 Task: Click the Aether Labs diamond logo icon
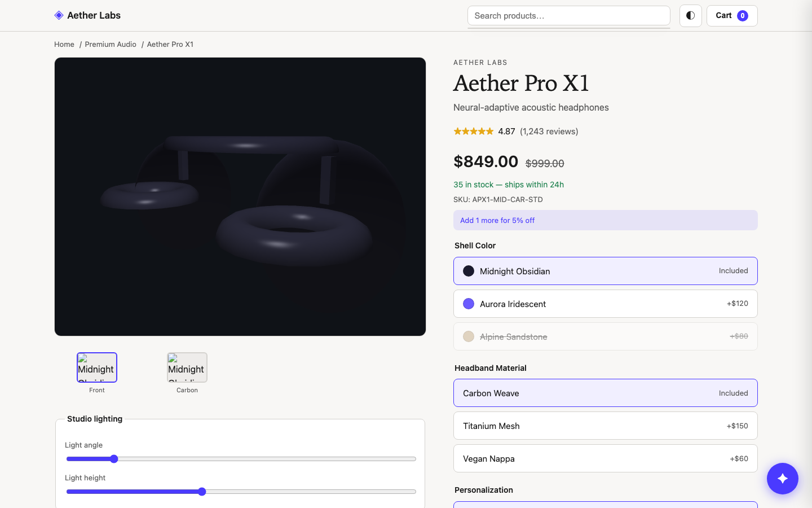59,15
